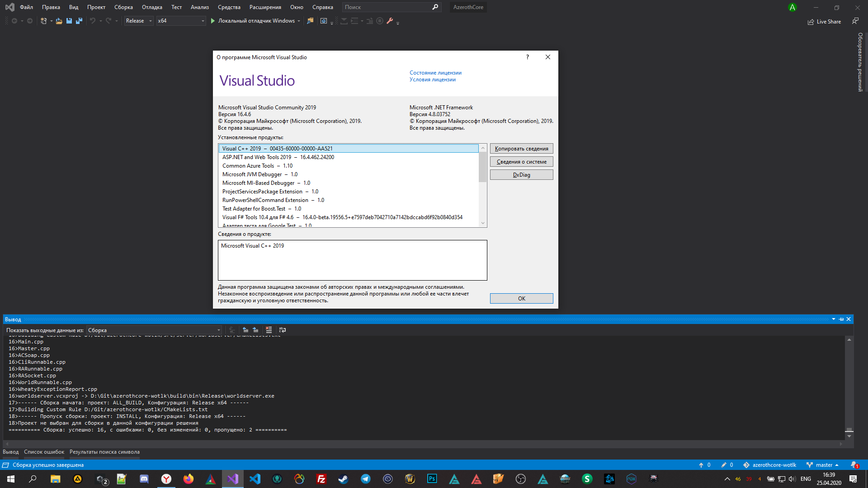Select ASP.NET and Web Tools 2019 in the list
The width and height of the screenshot is (868, 488).
coord(348,157)
